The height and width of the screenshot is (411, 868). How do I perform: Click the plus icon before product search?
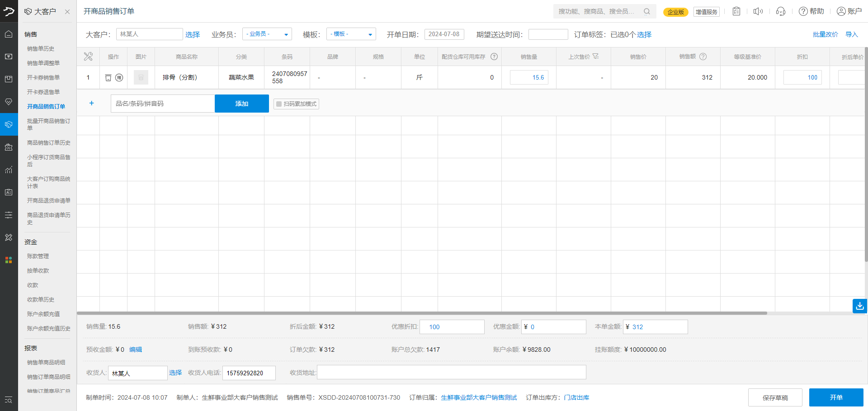(x=91, y=103)
